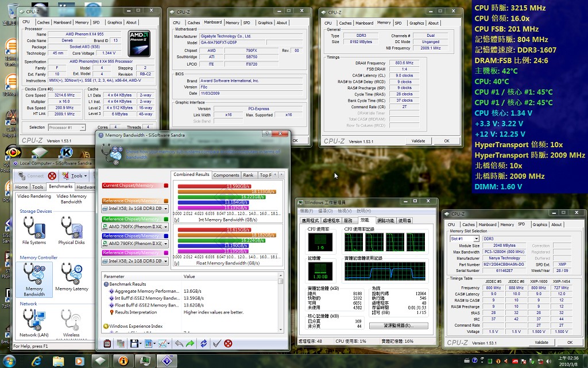Click the blue refresh arrows icon
Viewport: 588px width, 368px height.
204,343
